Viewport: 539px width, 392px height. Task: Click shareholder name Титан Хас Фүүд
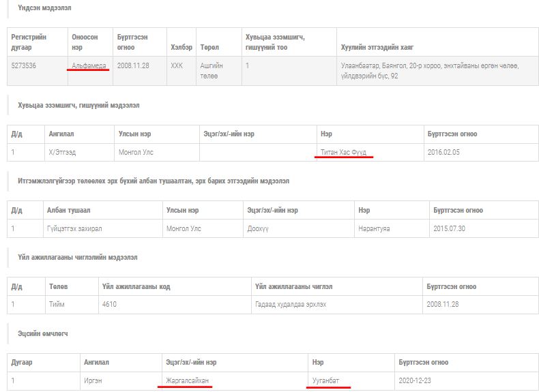pyautogui.click(x=343, y=152)
